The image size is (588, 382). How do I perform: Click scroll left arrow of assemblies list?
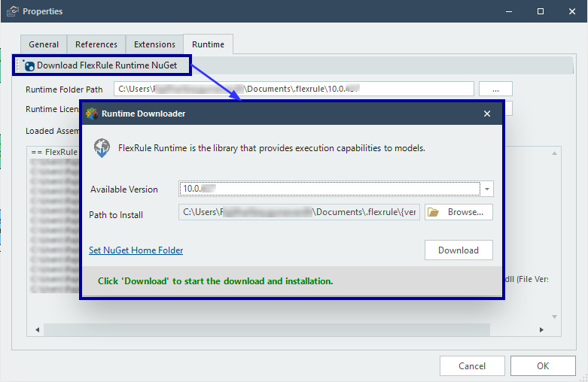(37, 330)
